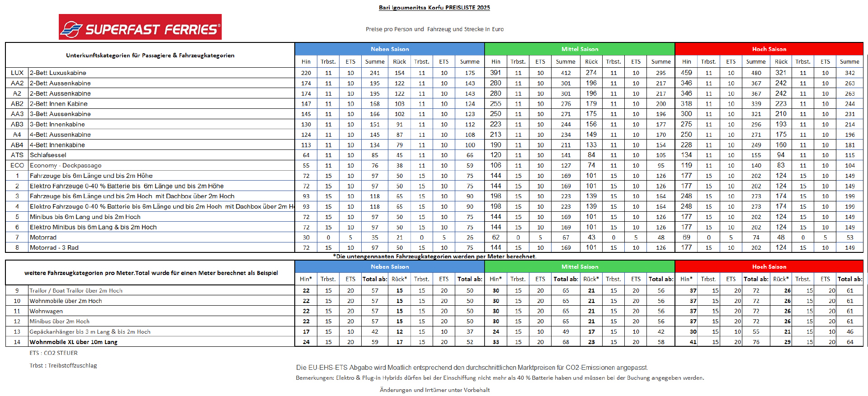Select the LUX category code cell
Screen dimensions: 868x396
(x=17, y=73)
